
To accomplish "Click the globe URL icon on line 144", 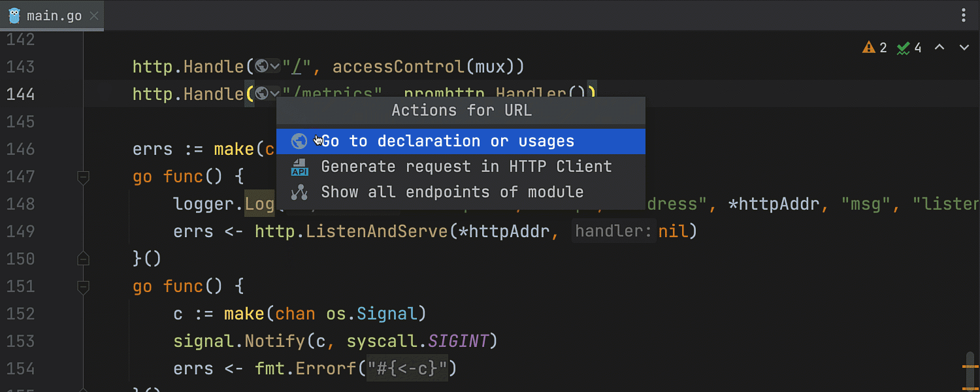I will (262, 94).
